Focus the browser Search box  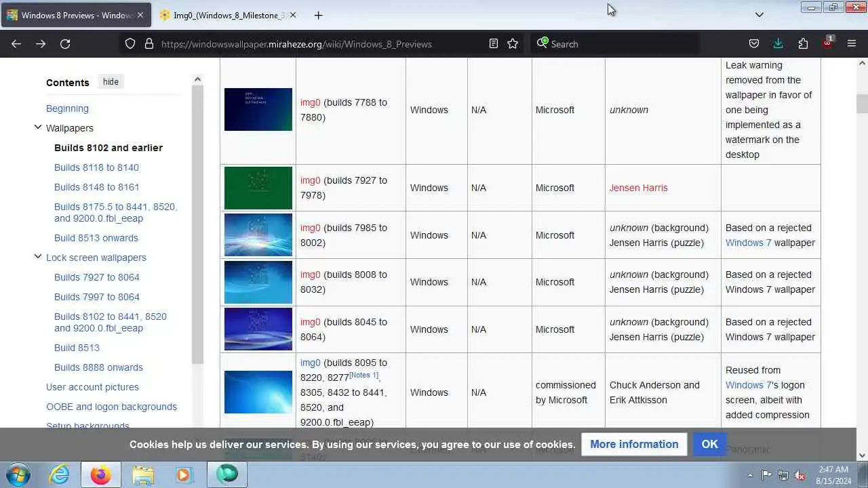[614, 43]
